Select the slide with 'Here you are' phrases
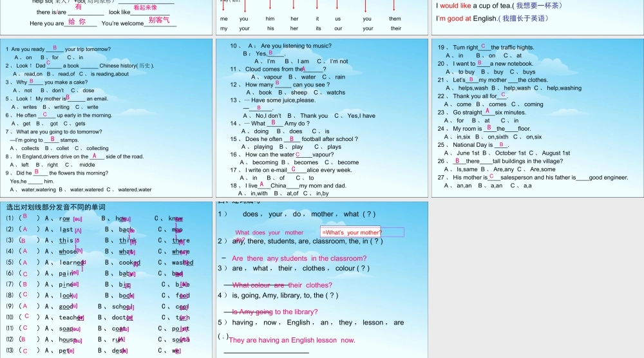The height and width of the screenshot is (358, 644). click(x=106, y=17)
